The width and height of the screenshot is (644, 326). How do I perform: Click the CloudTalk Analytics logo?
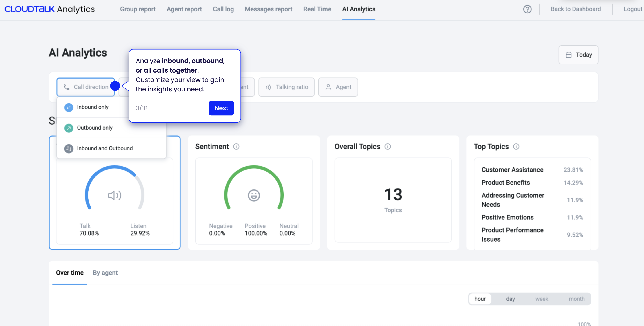[49, 9]
